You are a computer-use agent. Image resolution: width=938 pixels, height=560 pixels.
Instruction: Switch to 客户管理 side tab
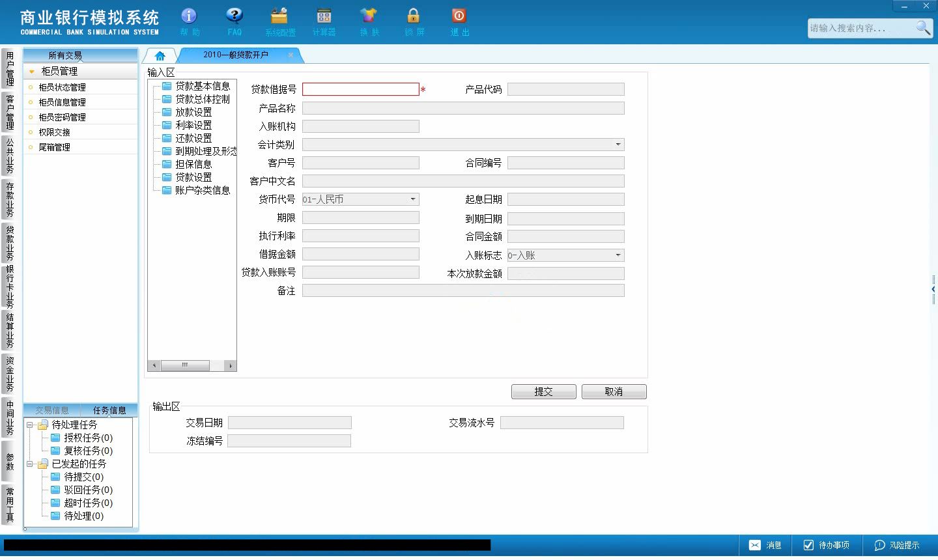(x=9, y=112)
